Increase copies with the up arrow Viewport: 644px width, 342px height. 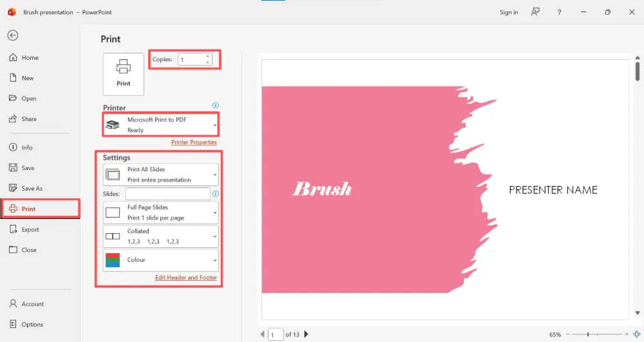(208, 56)
